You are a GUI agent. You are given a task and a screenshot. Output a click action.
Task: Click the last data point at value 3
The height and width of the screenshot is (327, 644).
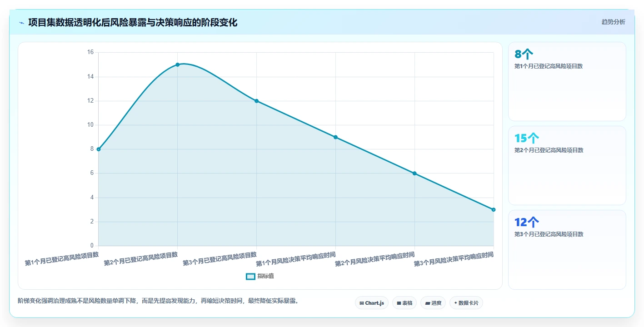[x=494, y=209]
